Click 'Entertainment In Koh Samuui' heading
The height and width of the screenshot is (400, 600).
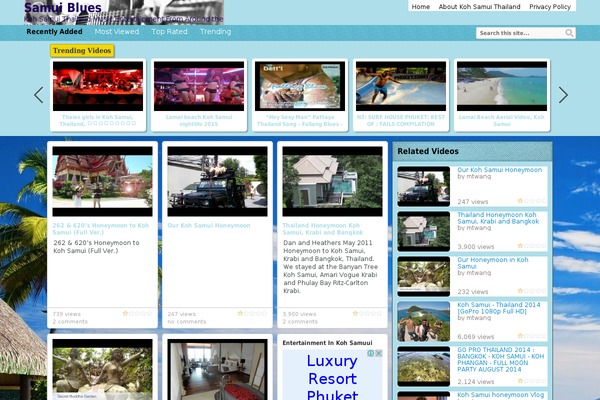click(x=327, y=343)
